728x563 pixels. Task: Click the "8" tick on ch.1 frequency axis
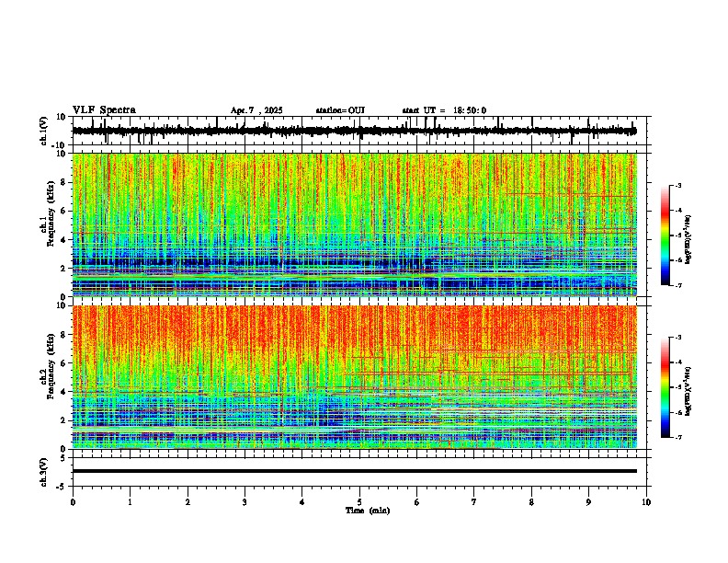click(x=64, y=182)
